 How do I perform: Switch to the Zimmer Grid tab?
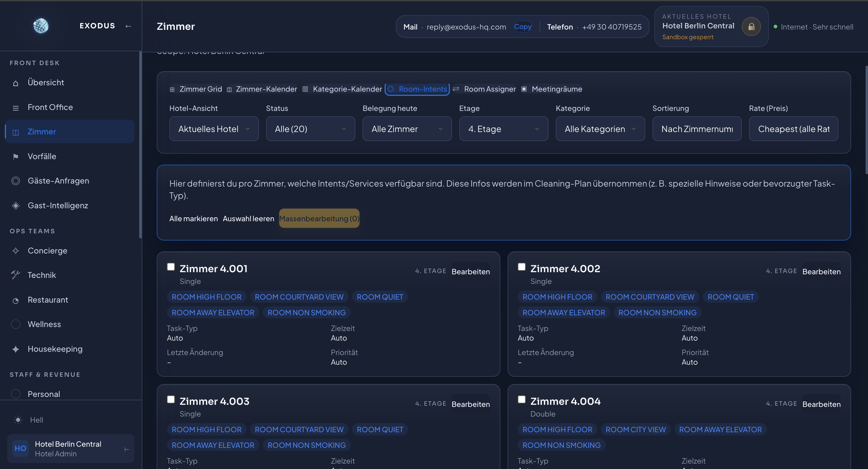point(196,89)
